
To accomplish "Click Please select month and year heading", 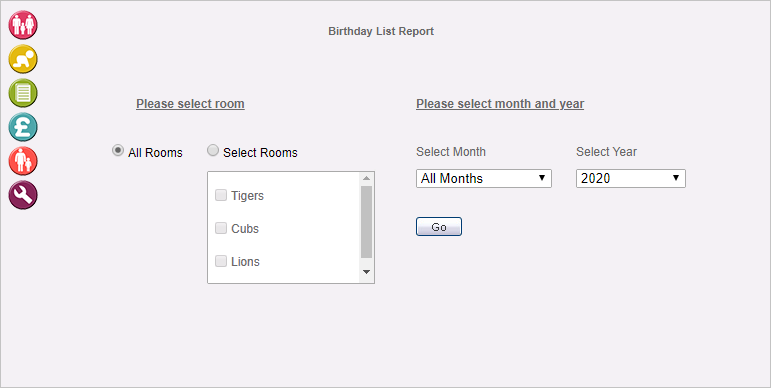I will tap(500, 104).
